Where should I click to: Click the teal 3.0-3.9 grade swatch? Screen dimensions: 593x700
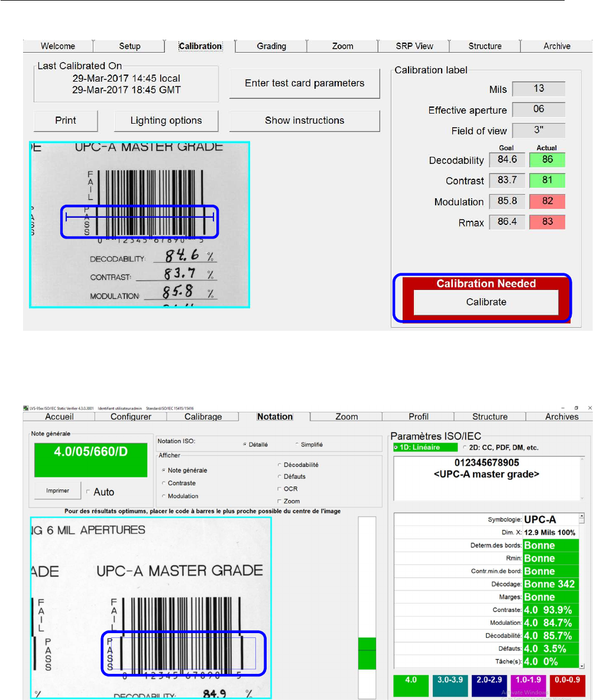[450, 686]
